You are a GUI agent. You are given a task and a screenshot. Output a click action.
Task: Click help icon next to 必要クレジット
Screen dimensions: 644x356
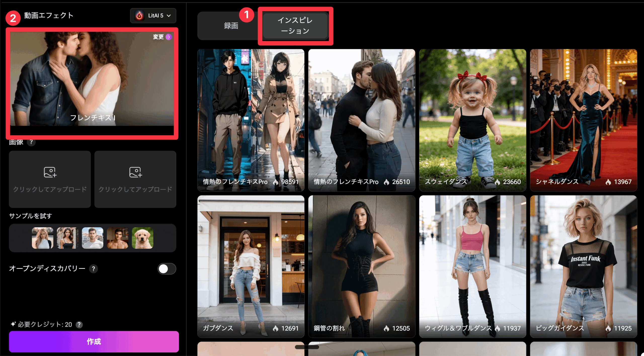(79, 325)
